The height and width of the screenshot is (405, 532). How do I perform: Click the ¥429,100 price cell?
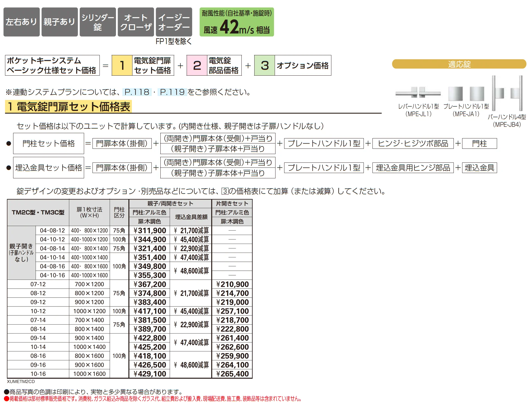(149, 374)
